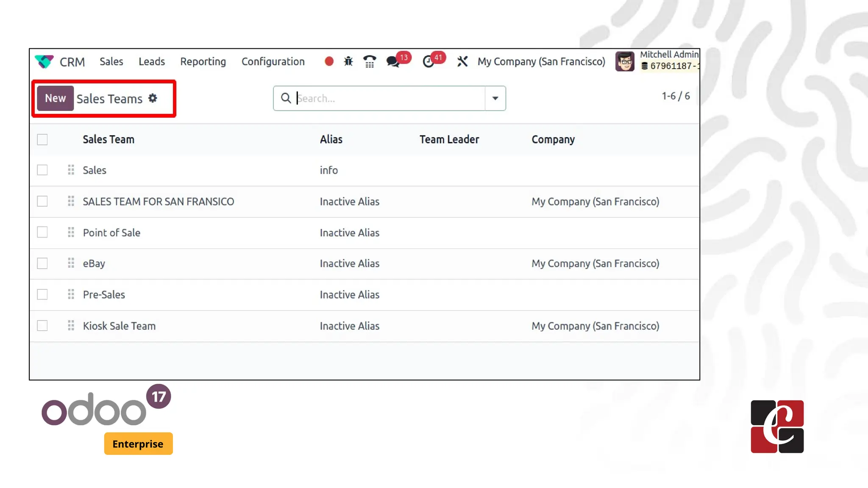Screen dimensions: 868x488
Task: Open the Configuration menu
Action: (x=273, y=62)
